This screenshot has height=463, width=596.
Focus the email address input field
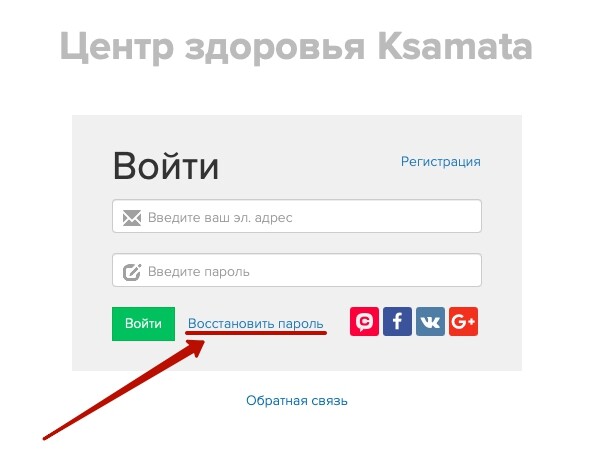[297, 216]
